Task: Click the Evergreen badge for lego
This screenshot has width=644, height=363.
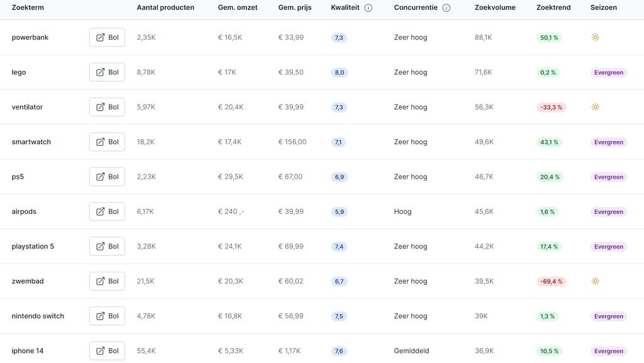Action: [x=608, y=73]
